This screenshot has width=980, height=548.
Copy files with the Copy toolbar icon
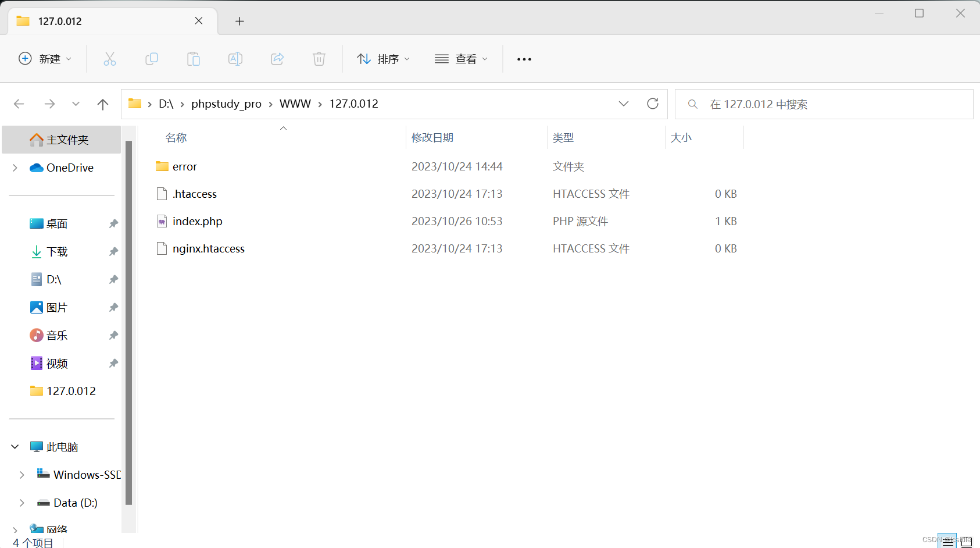(x=152, y=59)
